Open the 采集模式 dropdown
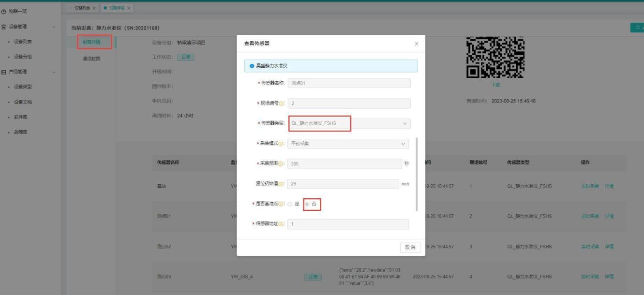Screen dimensions: 644x295 click(348, 144)
